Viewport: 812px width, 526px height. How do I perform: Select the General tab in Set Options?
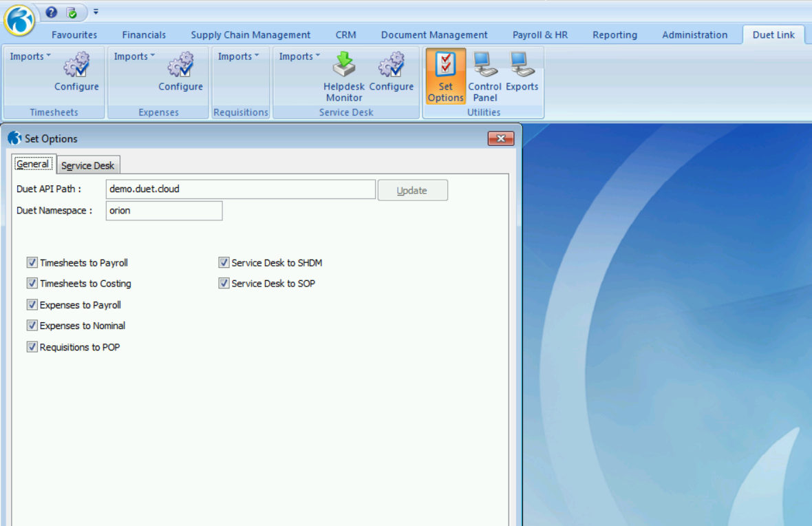pyautogui.click(x=33, y=165)
